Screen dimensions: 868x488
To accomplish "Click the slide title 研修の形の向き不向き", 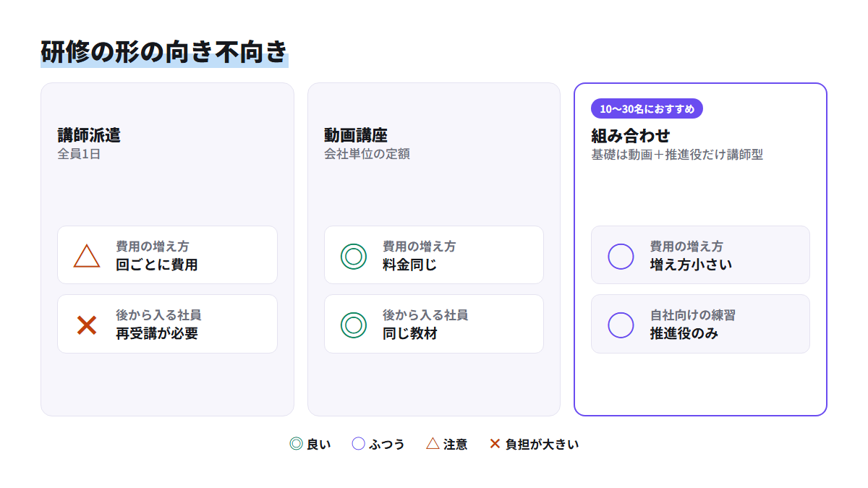I will tap(164, 52).
